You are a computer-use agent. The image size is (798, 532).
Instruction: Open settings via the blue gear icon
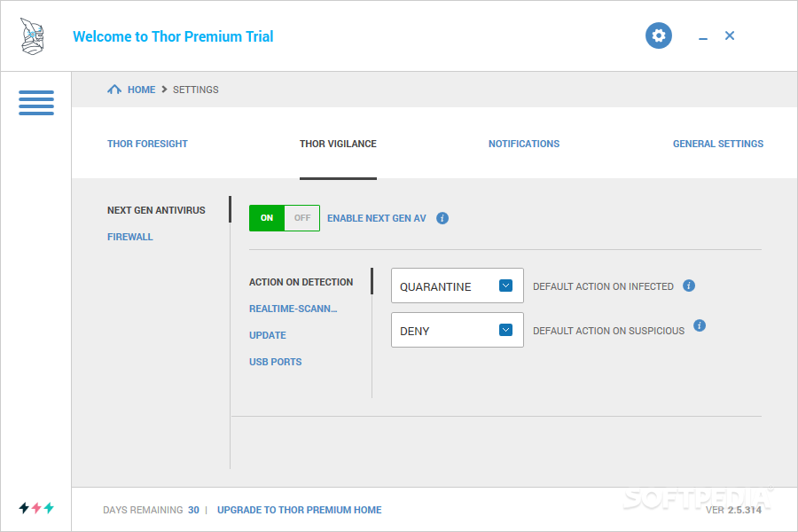659,35
